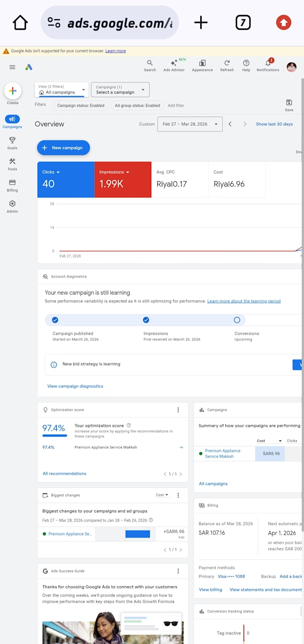Screen dimensions: 304x644
Task: Click Learn more about the learning period
Action: coord(244,301)
